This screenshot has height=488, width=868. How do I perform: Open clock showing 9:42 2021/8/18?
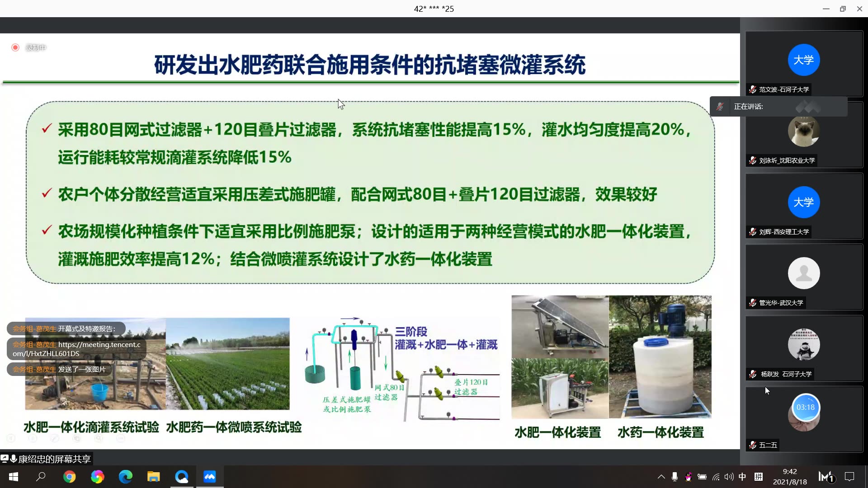tap(790, 477)
